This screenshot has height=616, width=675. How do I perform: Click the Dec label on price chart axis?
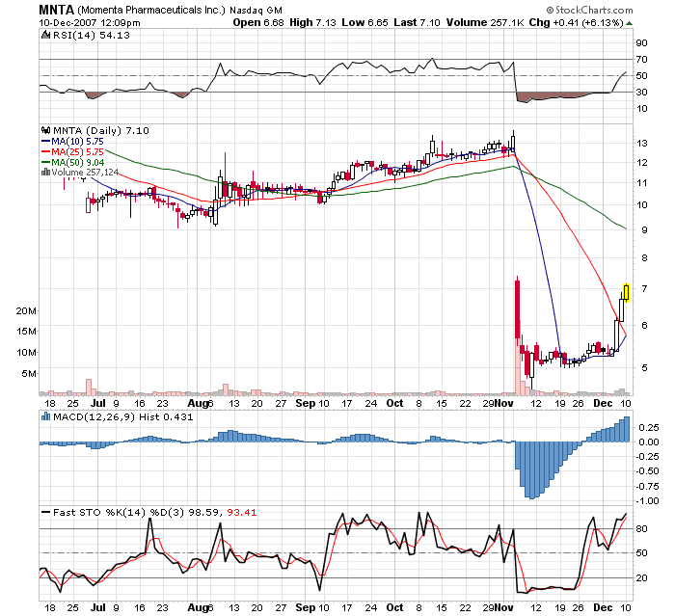click(603, 403)
